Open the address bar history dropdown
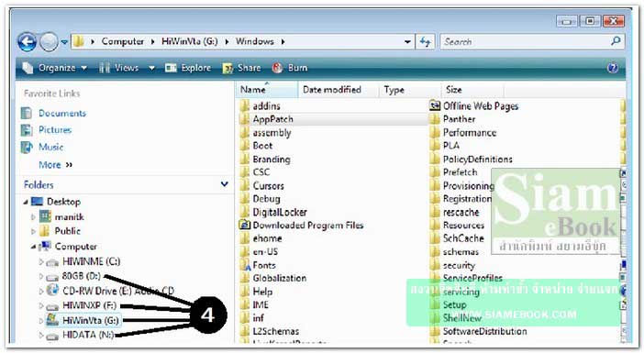This screenshot has width=644, height=353. (407, 42)
